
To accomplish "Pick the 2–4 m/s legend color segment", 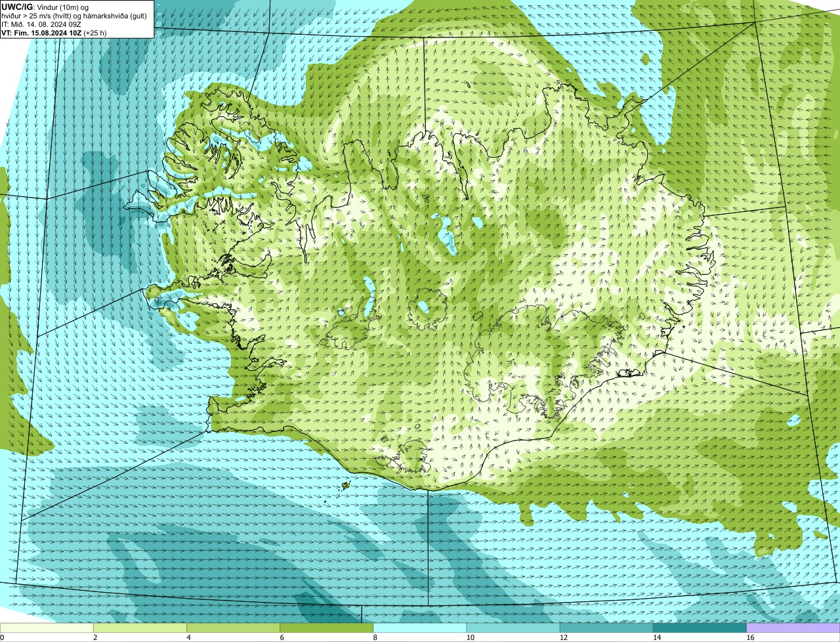I will [x=140, y=628].
